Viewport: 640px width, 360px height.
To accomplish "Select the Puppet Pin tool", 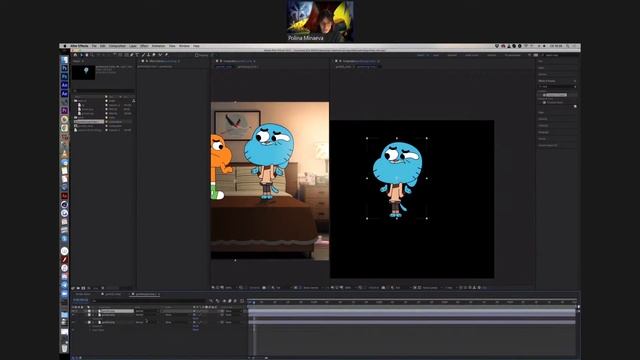I will click(x=167, y=55).
